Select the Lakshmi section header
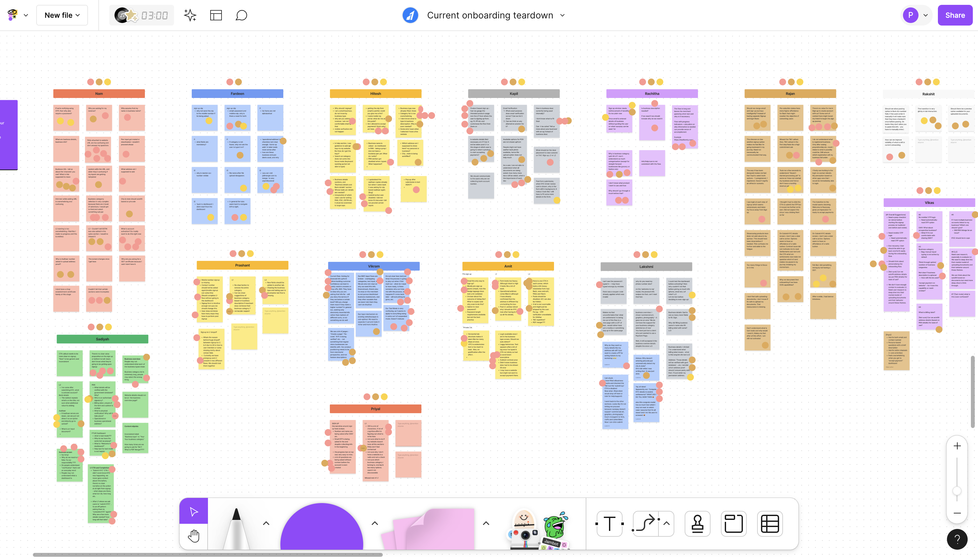This screenshot has width=978, height=560. pyautogui.click(x=646, y=266)
